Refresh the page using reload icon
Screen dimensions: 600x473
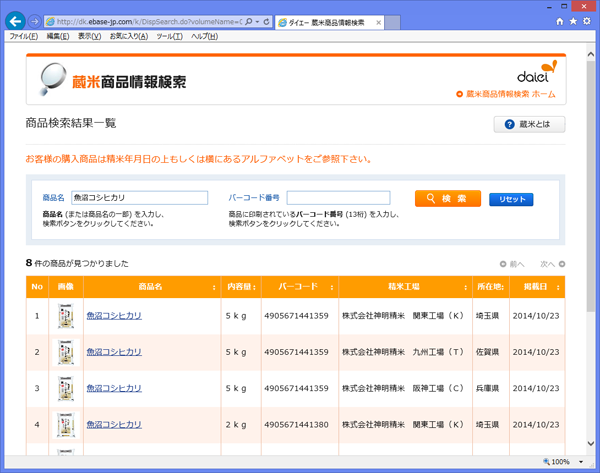tap(267, 22)
